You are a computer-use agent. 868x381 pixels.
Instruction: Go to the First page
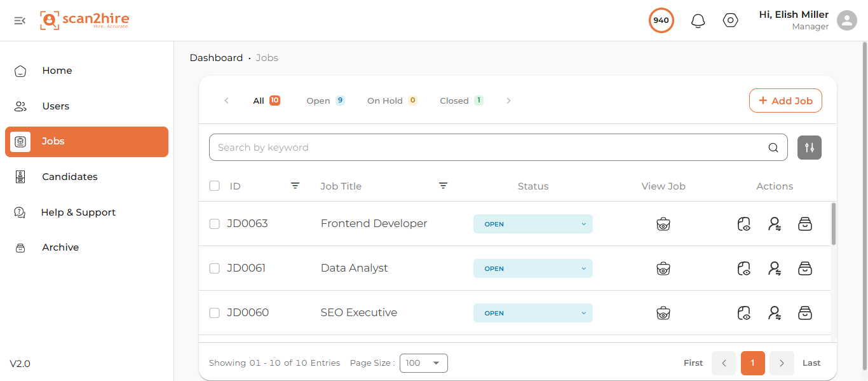[x=693, y=363]
